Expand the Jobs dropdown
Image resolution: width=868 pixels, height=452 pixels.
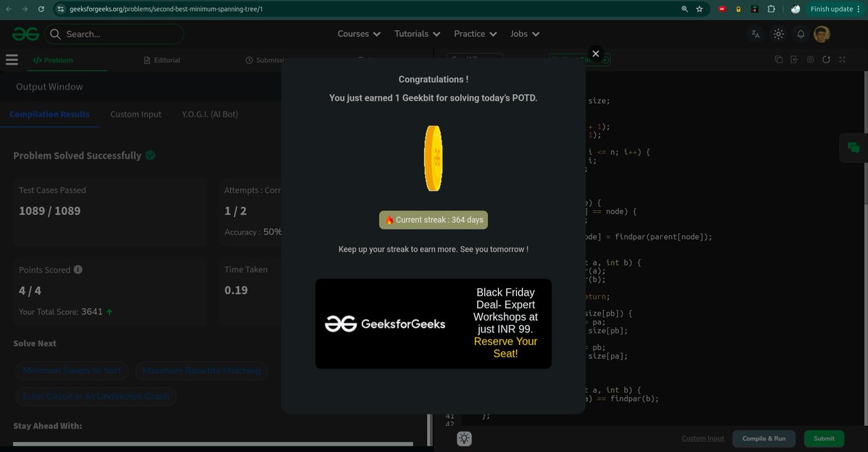524,34
